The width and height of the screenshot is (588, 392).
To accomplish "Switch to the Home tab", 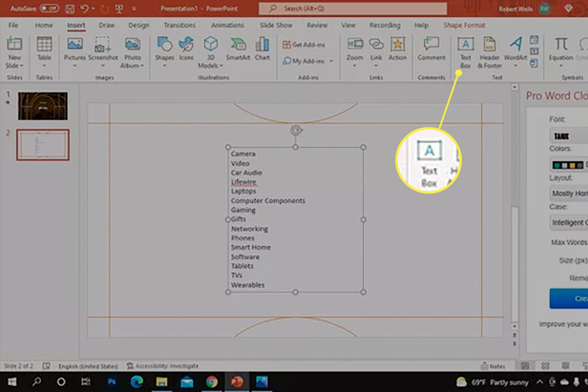I will point(44,25).
